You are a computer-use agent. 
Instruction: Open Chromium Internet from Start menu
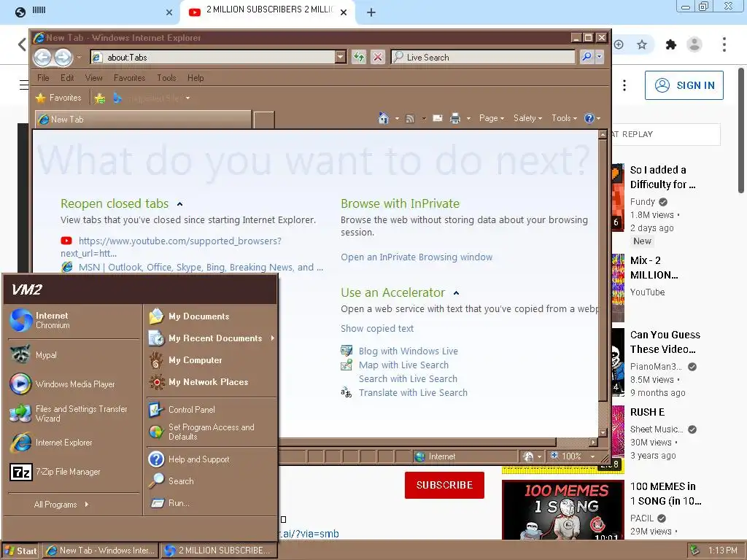(x=74, y=321)
